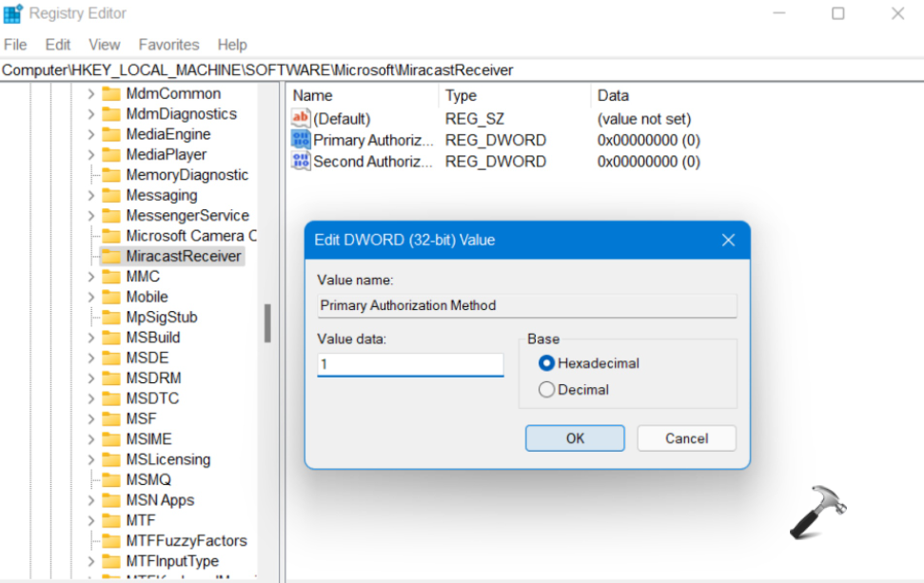Click the Value name field

(527, 305)
